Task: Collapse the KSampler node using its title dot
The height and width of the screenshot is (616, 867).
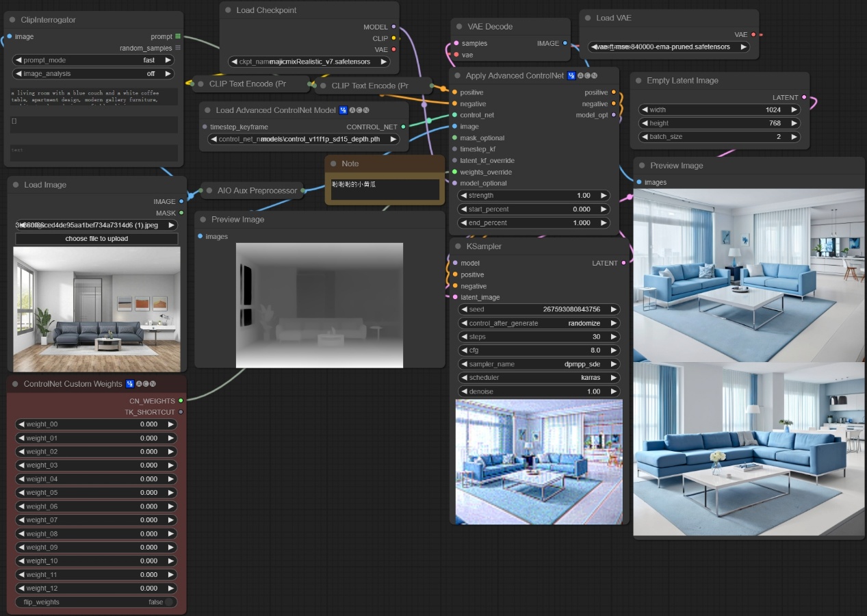Action: click(x=458, y=246)
